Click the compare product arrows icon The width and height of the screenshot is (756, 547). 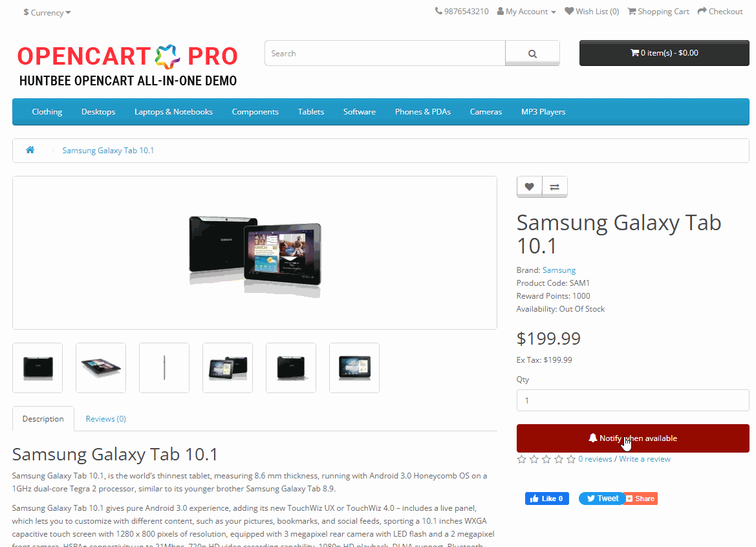click(x=554, y=187)
